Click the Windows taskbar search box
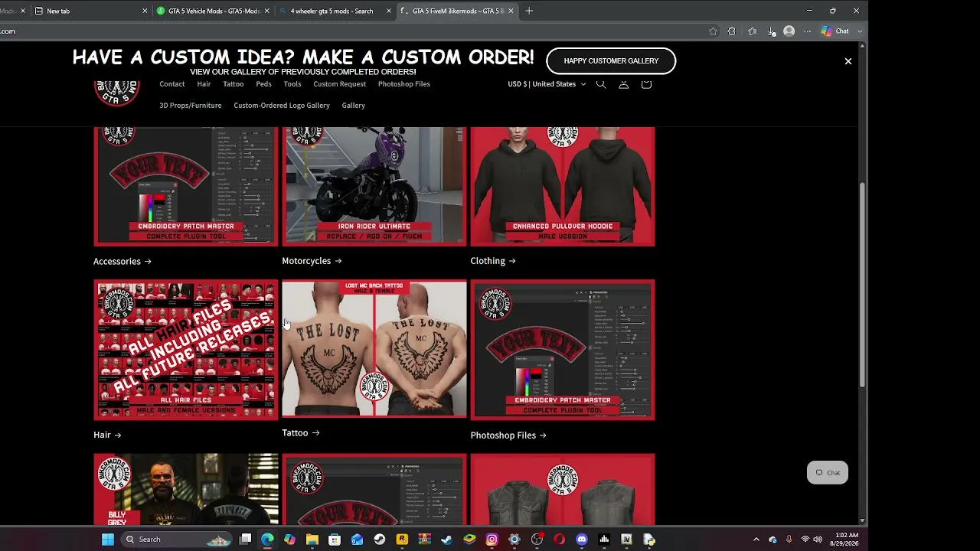 click(178, 540)
